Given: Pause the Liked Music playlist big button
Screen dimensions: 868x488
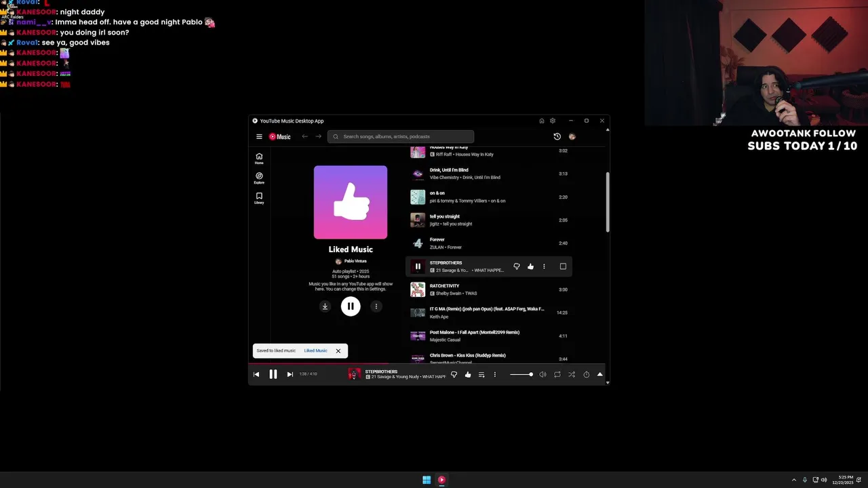Looking at the screenshot, I should click(351, 306).
